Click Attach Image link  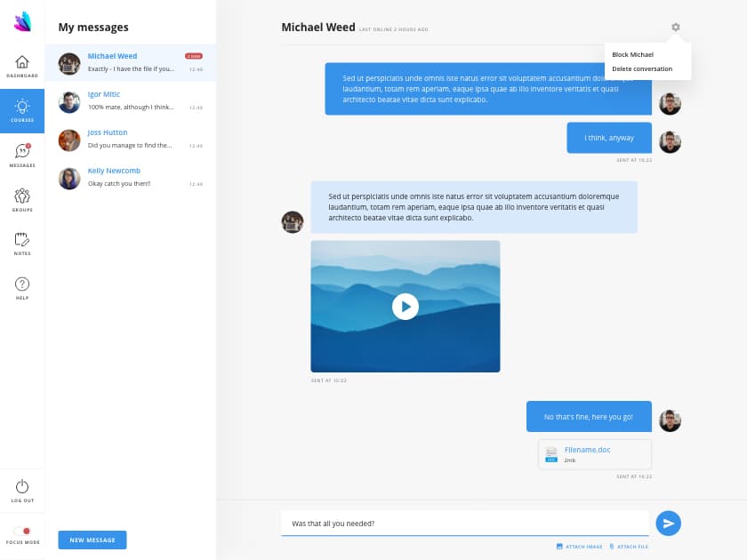tap(579, 547)
